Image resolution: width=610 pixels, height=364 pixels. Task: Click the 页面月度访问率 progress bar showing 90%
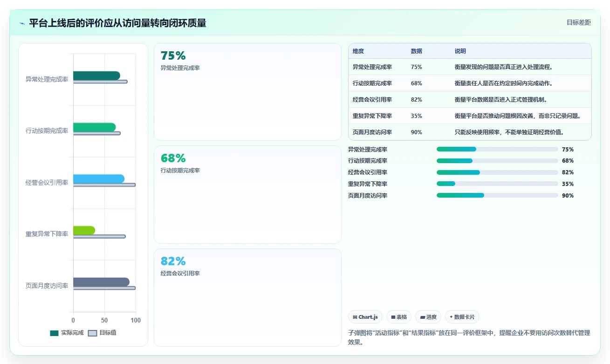497,195
